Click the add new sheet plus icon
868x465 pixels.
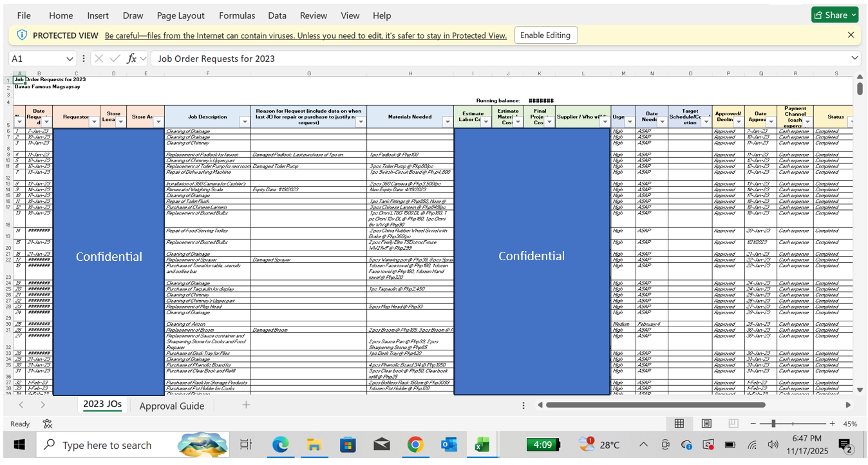pos(245,405)
